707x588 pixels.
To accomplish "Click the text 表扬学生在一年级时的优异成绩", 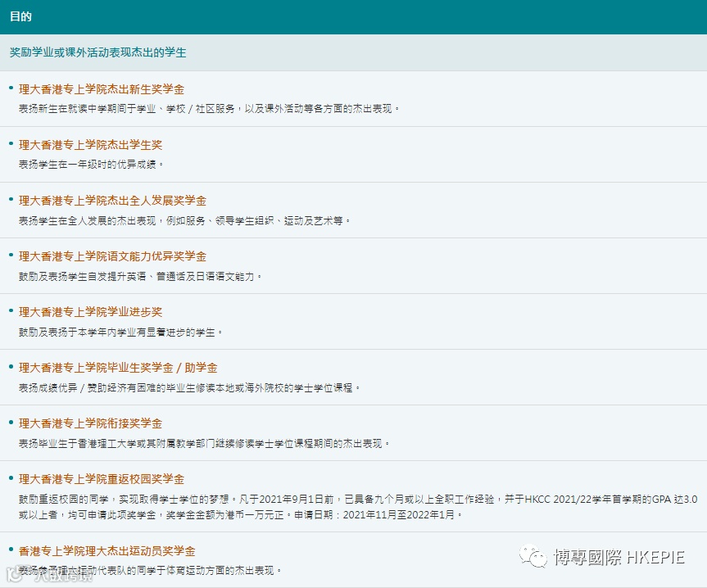I will pos(91,165).
